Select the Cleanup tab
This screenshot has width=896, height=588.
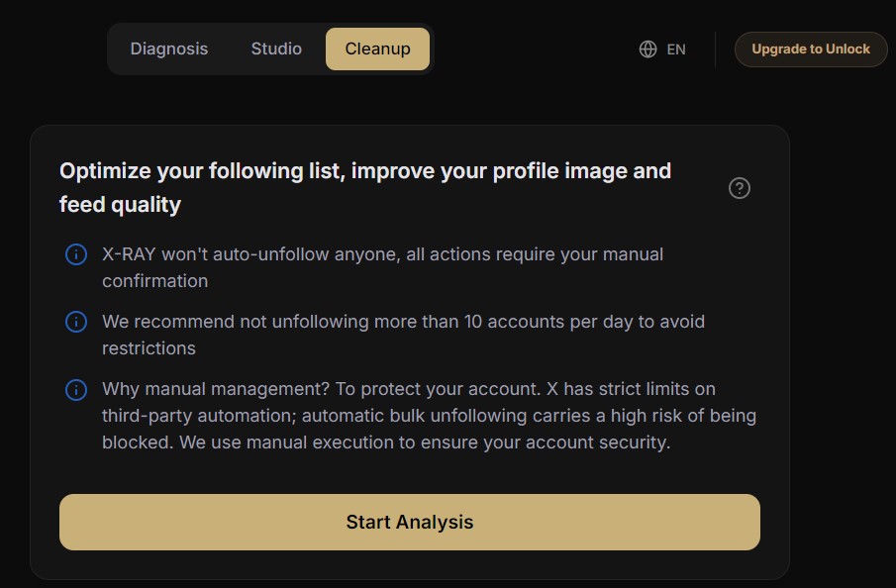tap(377, 49)
